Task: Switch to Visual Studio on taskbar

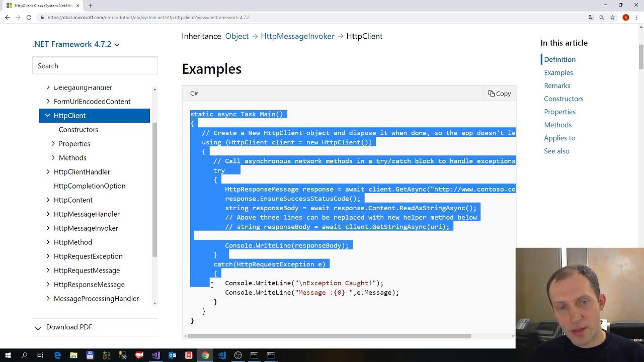Action: 156,355
